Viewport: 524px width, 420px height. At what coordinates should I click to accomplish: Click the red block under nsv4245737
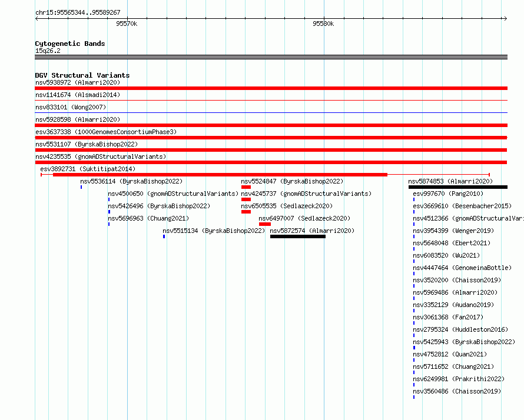tap(246, 199)
